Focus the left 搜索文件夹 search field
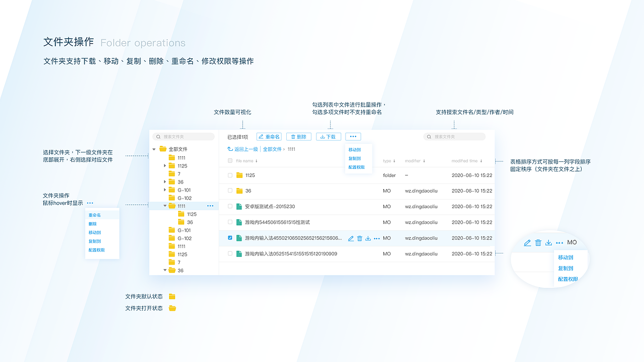The width and height of the screenshot is (644, 362). coord(184,137)
